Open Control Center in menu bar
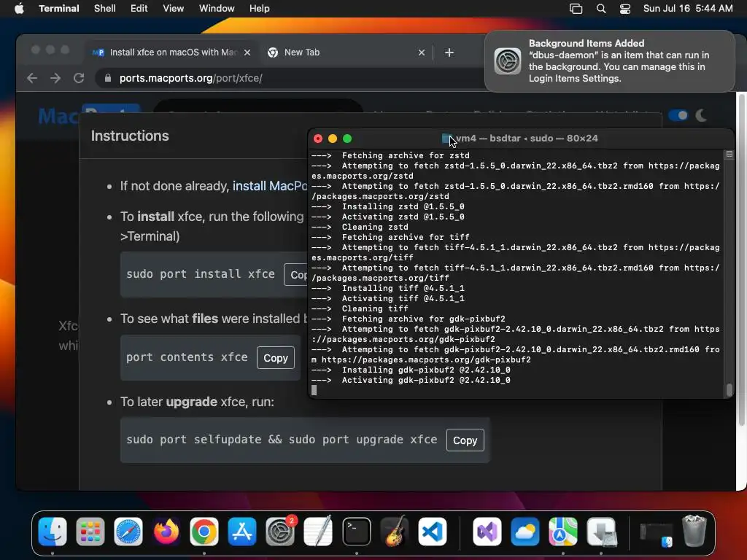Viewport: 747px width, 560px height. 625,9
